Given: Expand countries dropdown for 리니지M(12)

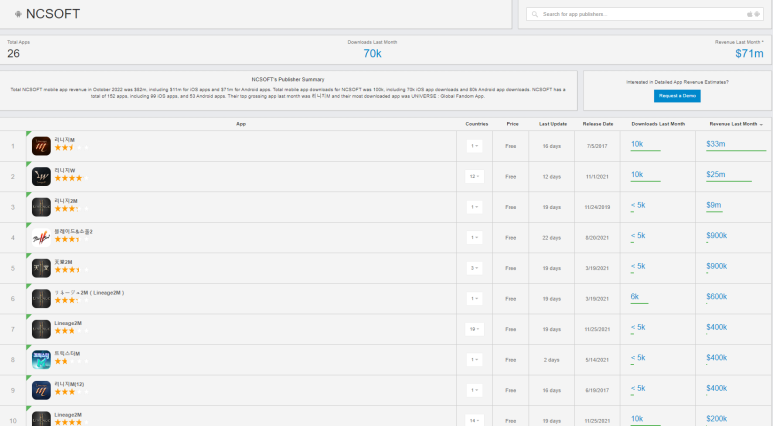Looking at the screenshot, I should click(x=474, y=390).
